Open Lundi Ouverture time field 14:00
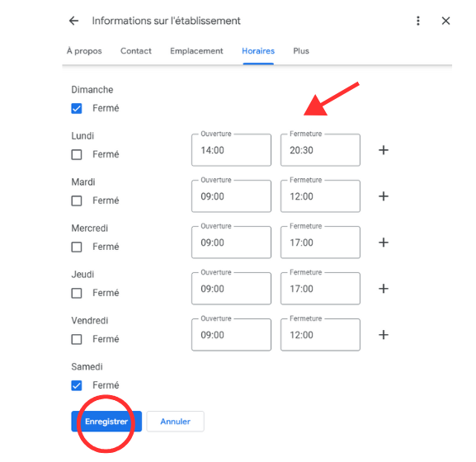Screen dimensions: 476x462 231,150
